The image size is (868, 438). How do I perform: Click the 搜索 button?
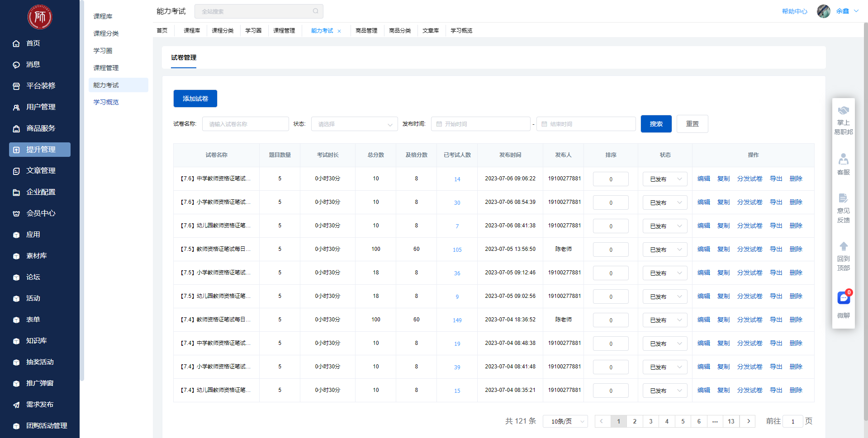[656, 124]
